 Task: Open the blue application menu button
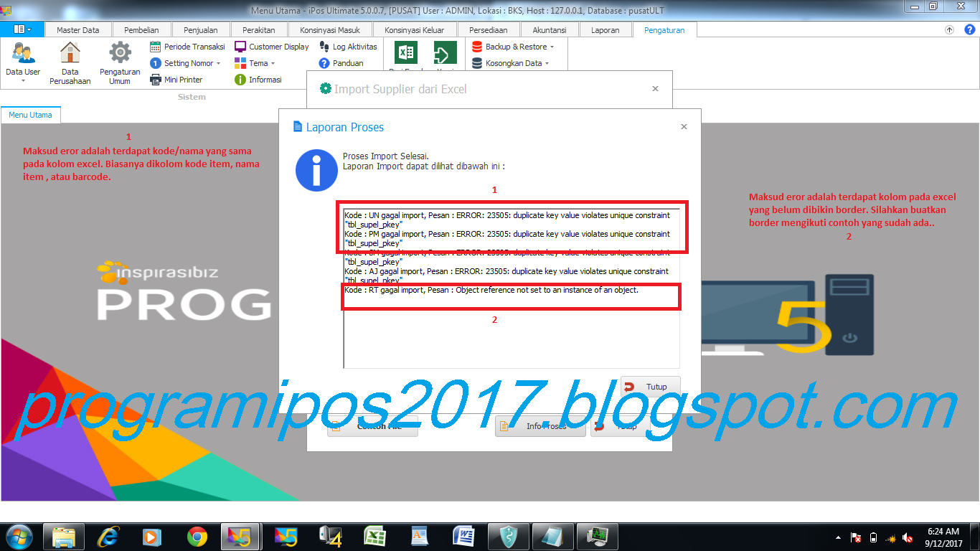click(x=22, y=29)
